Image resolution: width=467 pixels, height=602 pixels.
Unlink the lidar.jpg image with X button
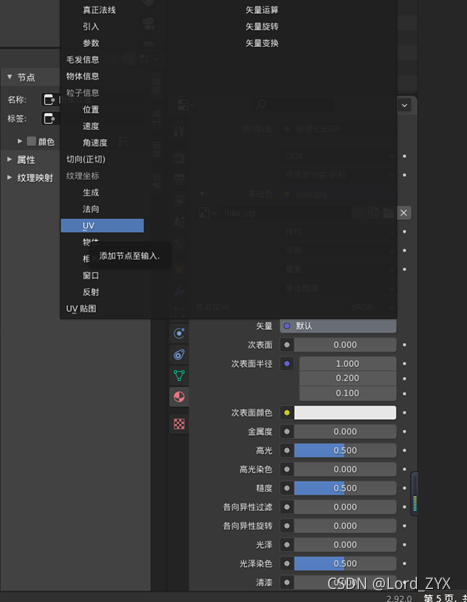(404, 213)
